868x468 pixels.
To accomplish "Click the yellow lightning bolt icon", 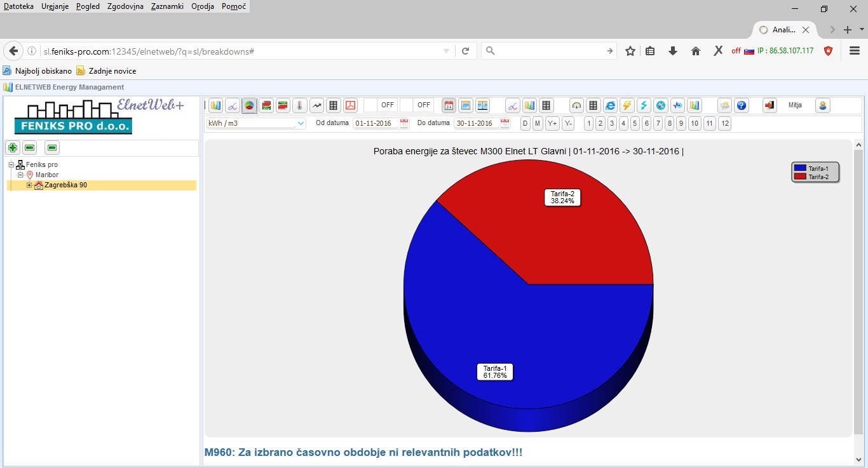I will [x=627, y=105].
